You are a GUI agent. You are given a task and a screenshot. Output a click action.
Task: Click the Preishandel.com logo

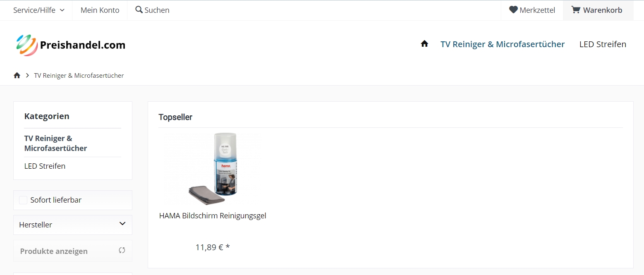71,45
